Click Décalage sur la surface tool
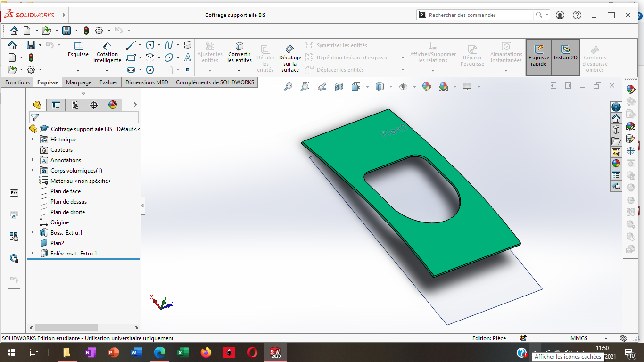644x362 pixels. [x=290, y=58]
